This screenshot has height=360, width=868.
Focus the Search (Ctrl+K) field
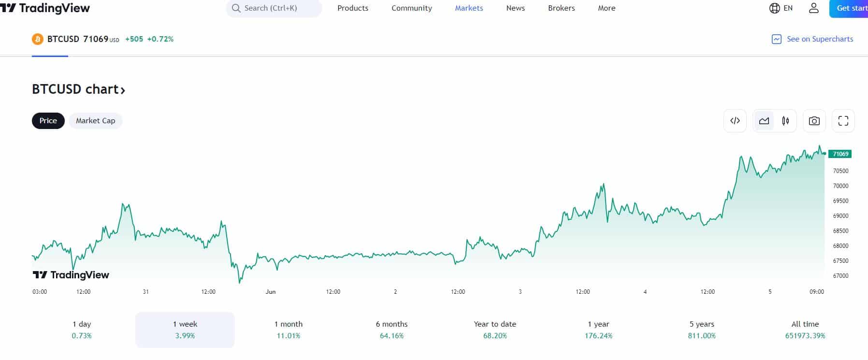(274, 8)
